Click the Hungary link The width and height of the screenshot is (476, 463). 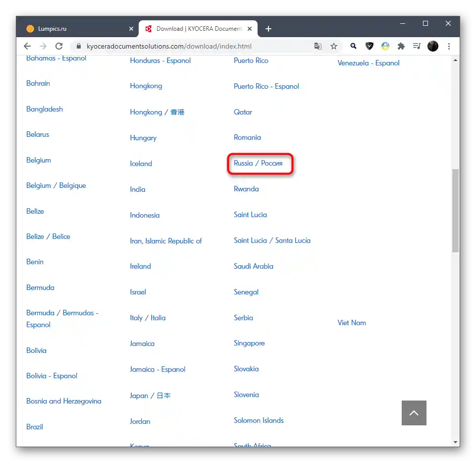(143, 138)
